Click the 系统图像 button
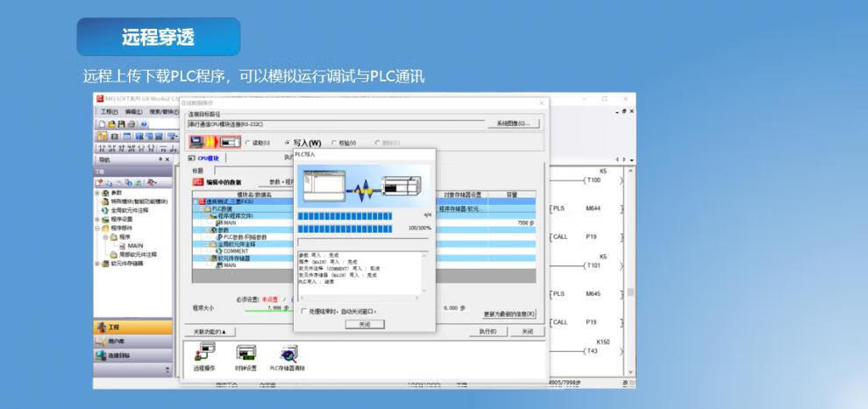Screen dimensions: 868x409 [513, 123]
